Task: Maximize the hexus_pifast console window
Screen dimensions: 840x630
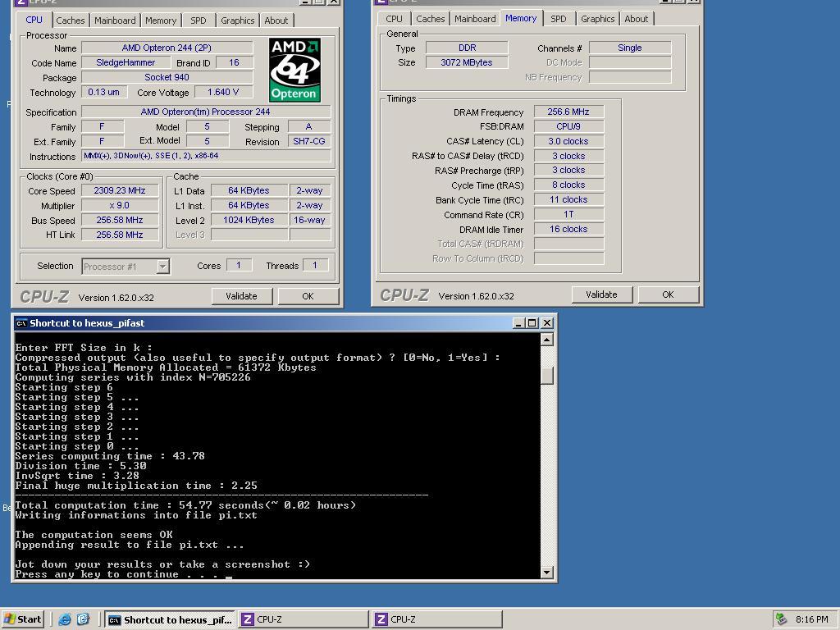Action: [532, 323]
